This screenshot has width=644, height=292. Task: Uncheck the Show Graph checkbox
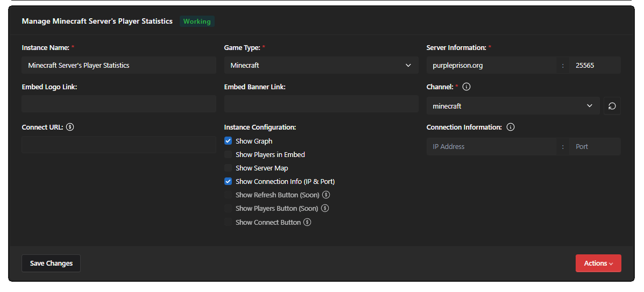[228, 141]
